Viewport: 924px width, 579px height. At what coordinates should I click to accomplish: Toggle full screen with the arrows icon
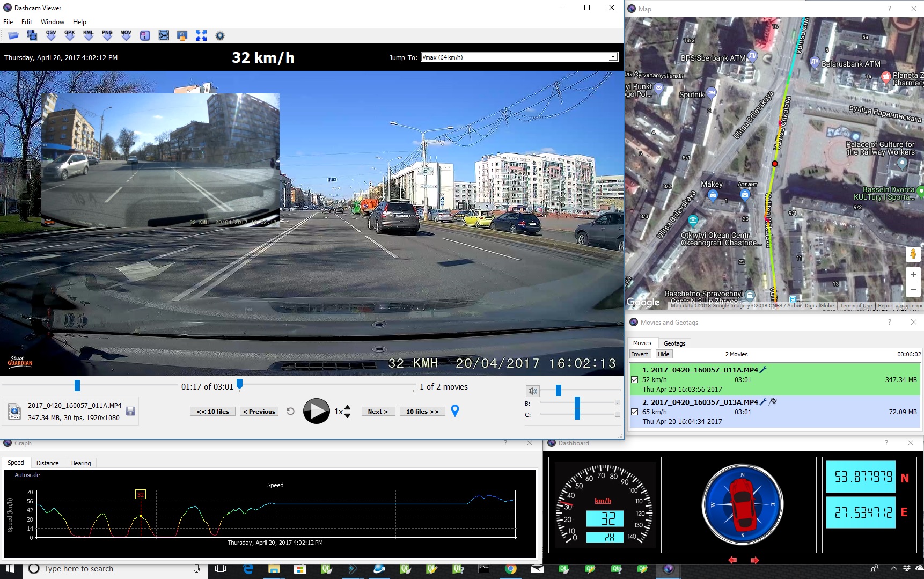coord(201,36)
